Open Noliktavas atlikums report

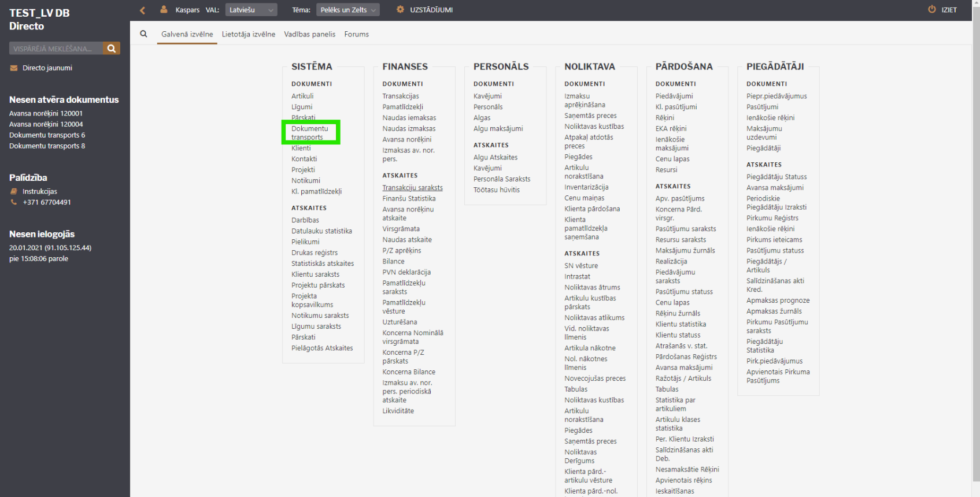[594, 318]
